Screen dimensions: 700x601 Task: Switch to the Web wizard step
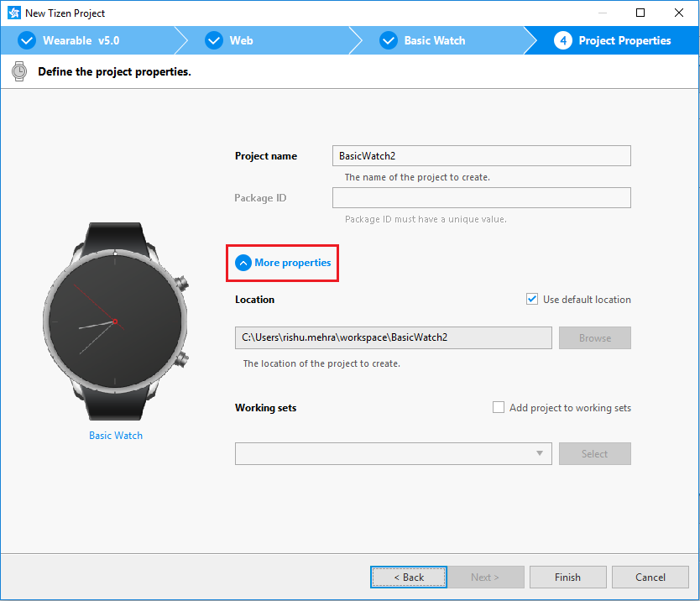tap(241, 40)
